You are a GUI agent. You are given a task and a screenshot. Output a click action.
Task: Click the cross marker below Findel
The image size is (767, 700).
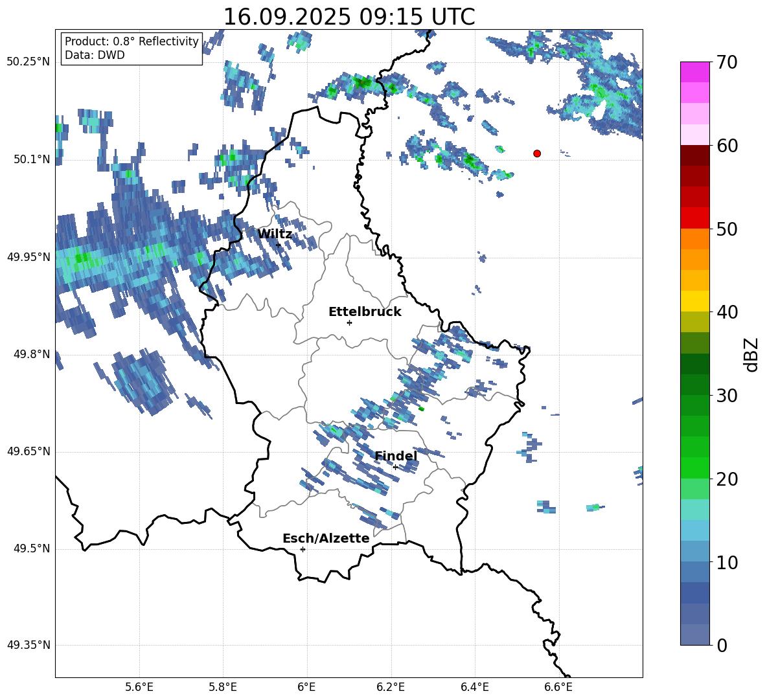pos(395,468)
